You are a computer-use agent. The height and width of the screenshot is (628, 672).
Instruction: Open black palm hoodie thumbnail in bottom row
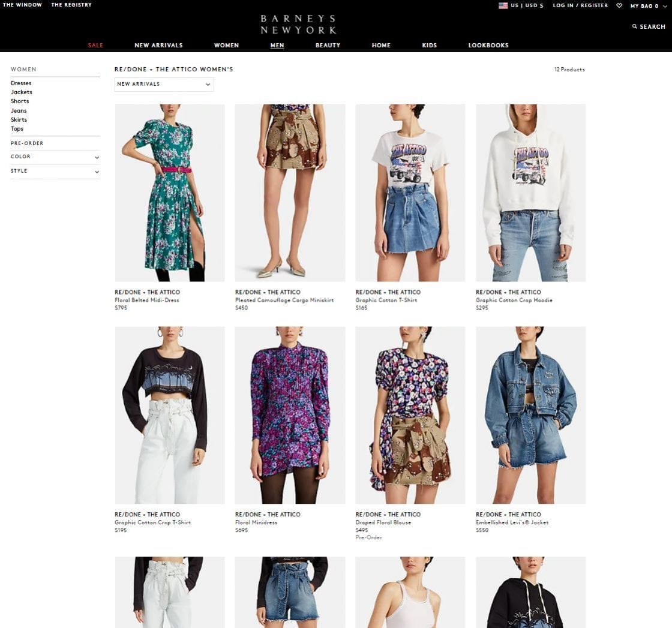click(x=530, y=592)
